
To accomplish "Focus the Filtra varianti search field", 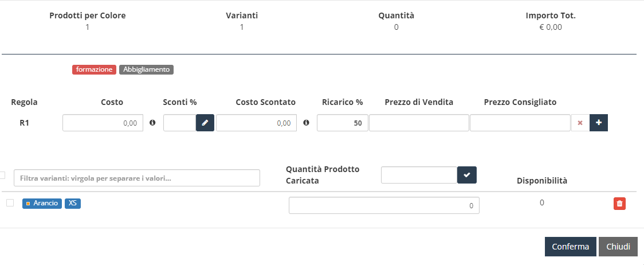I will click(x=137, y=178).
